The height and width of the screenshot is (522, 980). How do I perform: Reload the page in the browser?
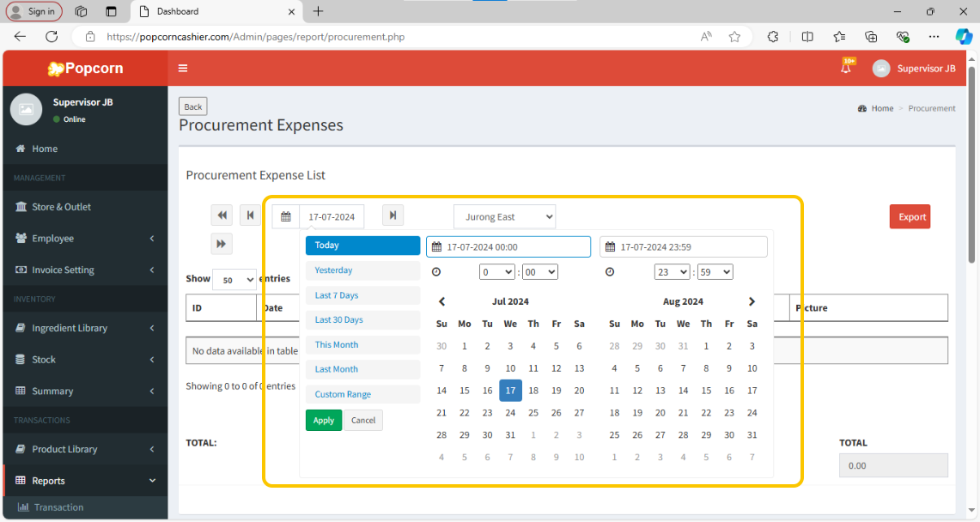[52, 37]
